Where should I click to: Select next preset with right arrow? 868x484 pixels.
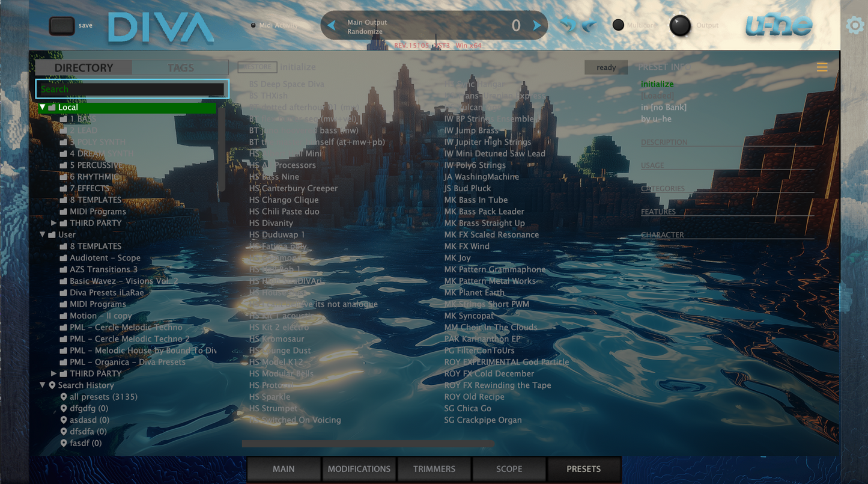(x=537, y=25)
